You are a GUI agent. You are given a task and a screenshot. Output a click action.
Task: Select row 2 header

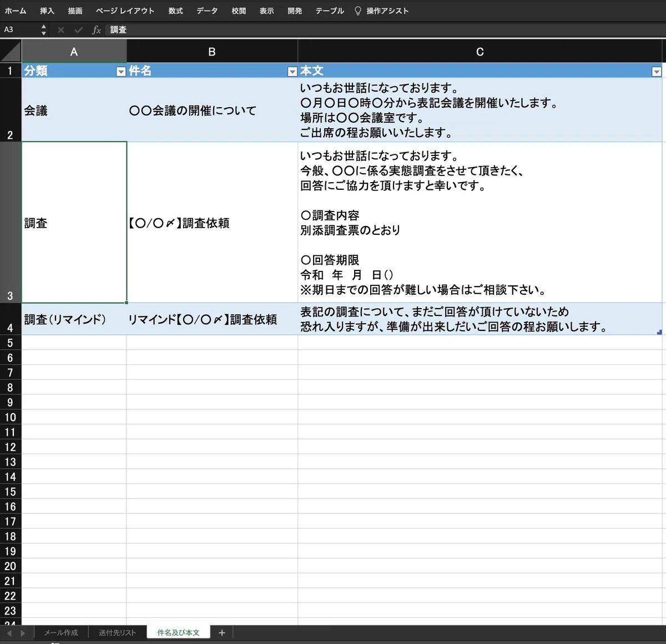pyautogui.click(x=11, y=110)
